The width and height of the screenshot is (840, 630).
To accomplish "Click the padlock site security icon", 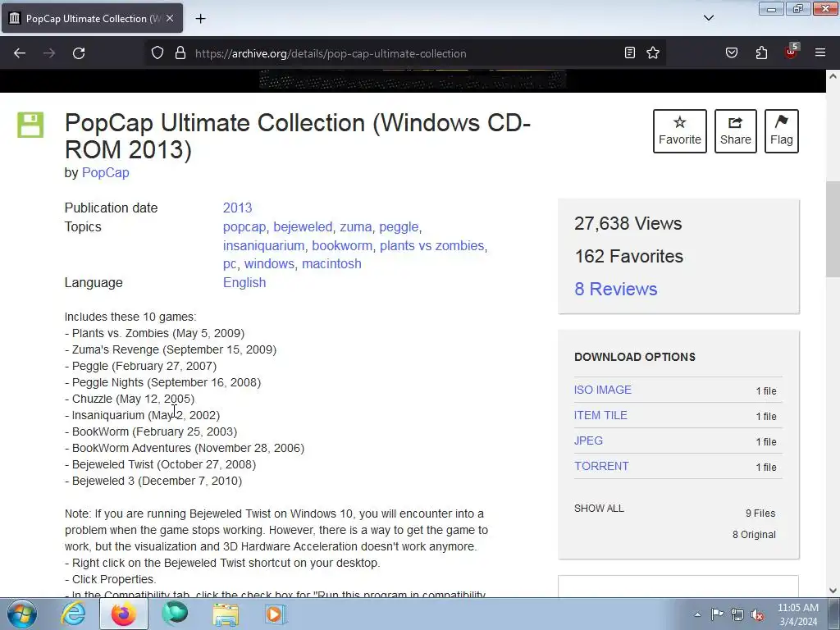I will [180, 53].
